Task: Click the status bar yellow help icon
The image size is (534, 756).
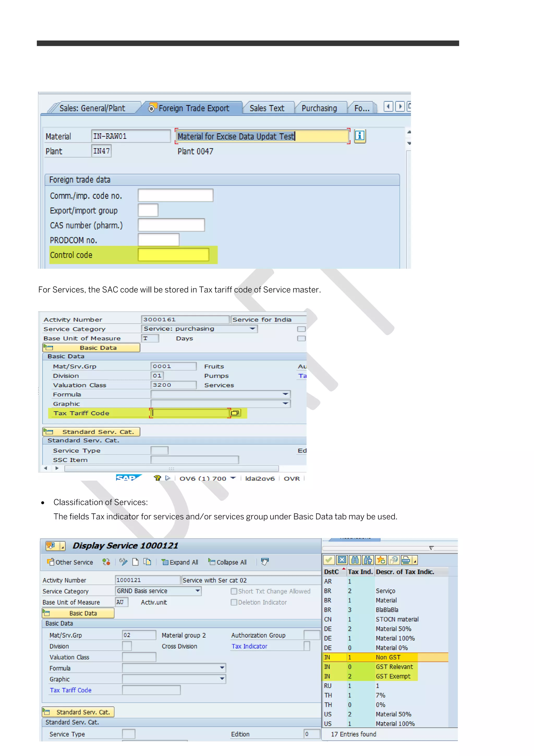Action: click(157, 478)
